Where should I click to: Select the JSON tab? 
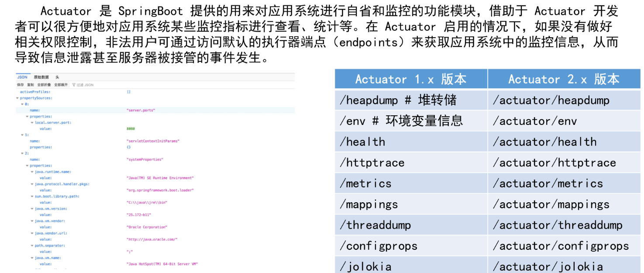pyautogui.click(x=22, y=77)
